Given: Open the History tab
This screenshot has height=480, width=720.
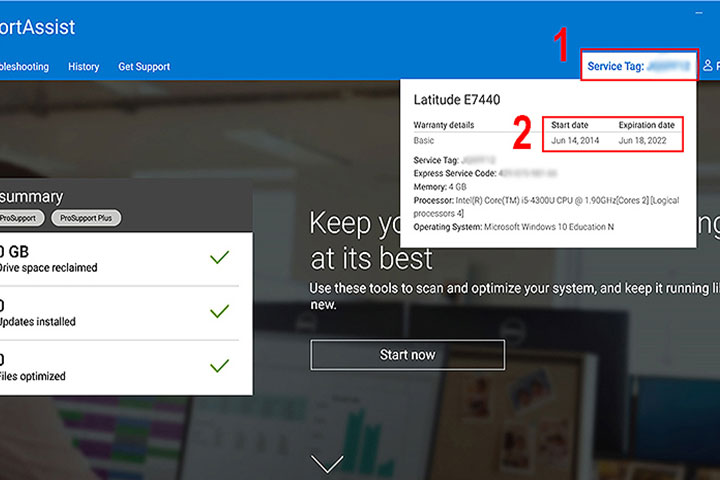Looking at the screenshot, I should (84, 67).
